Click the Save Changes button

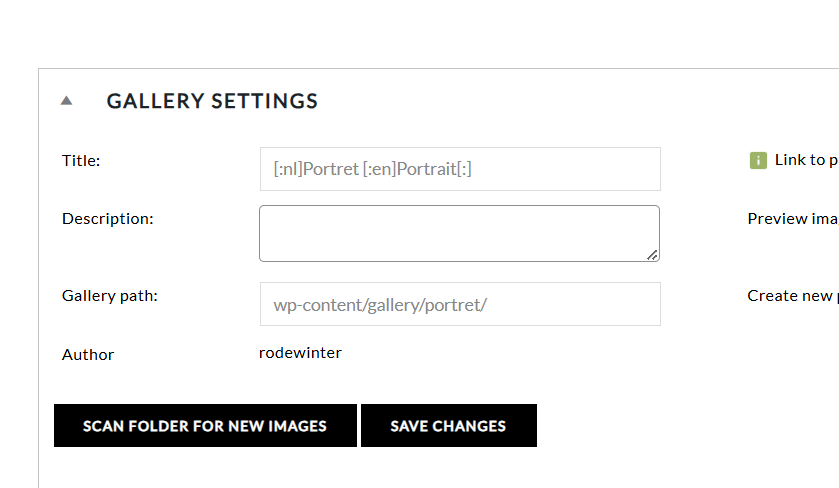[x=449, y=425]
